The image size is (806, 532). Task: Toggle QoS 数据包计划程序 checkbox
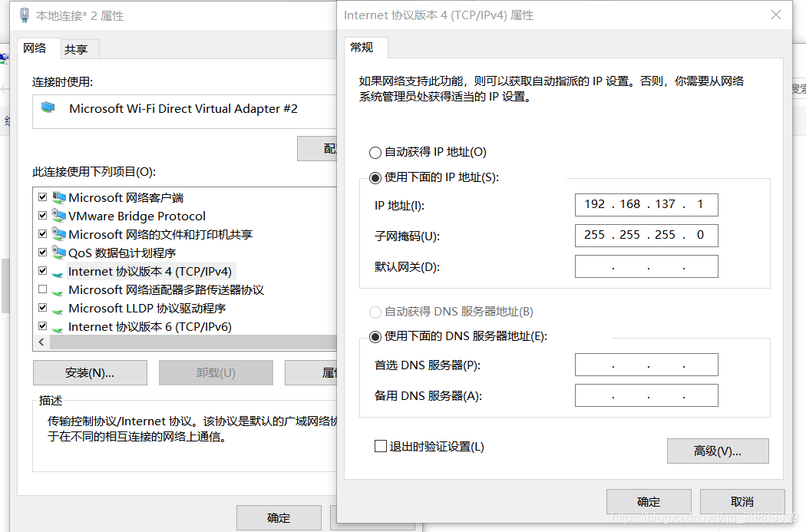point(43,253)
